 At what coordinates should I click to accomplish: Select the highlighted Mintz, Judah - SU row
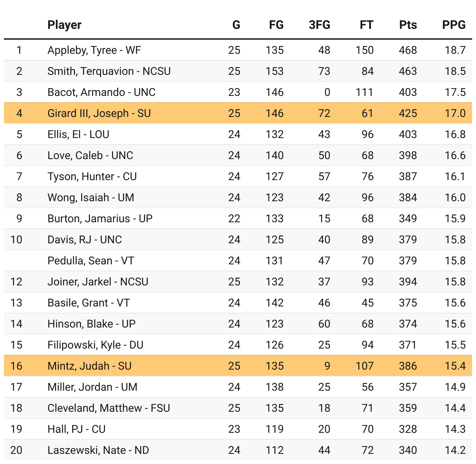point(238,366)
